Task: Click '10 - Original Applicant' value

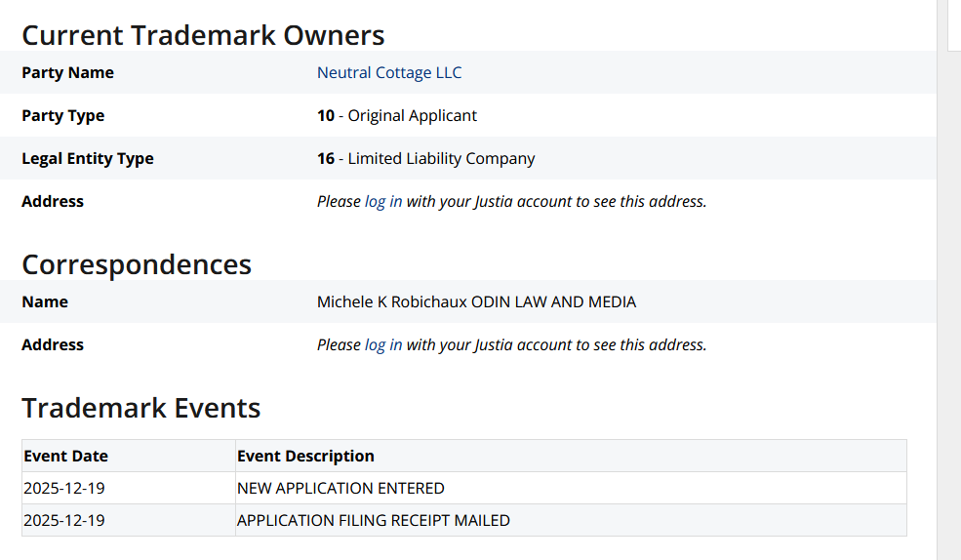Action: tap(396, 115)
